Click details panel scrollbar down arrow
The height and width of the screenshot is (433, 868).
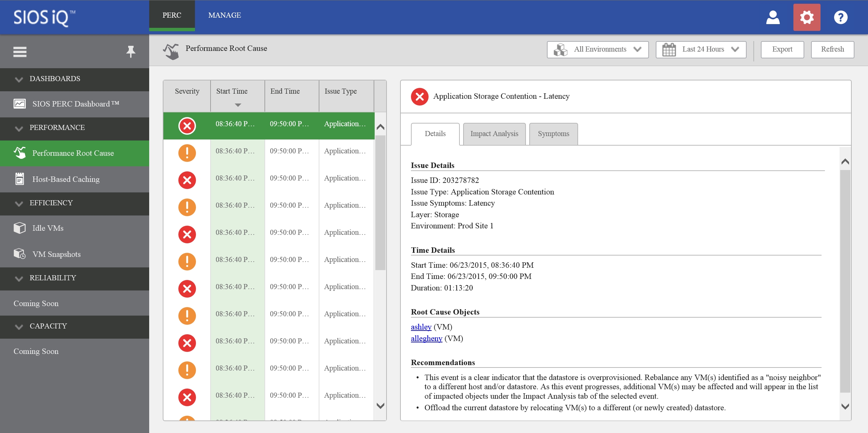pos(845,407)
